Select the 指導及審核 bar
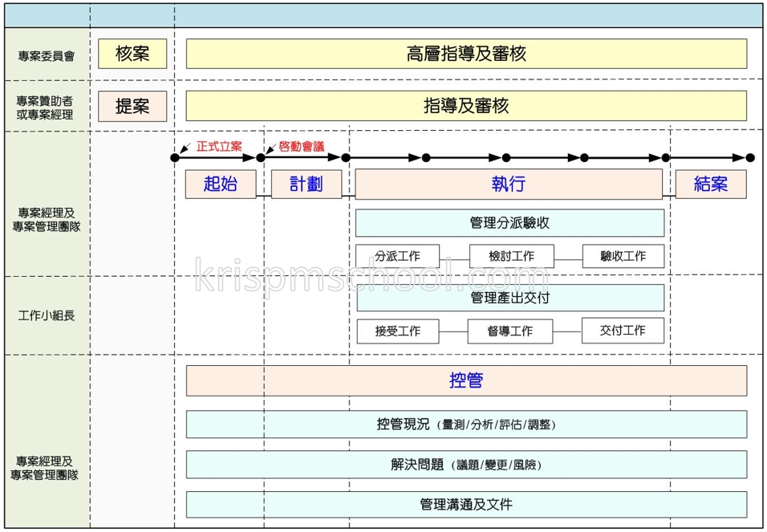 pos(466,106)
